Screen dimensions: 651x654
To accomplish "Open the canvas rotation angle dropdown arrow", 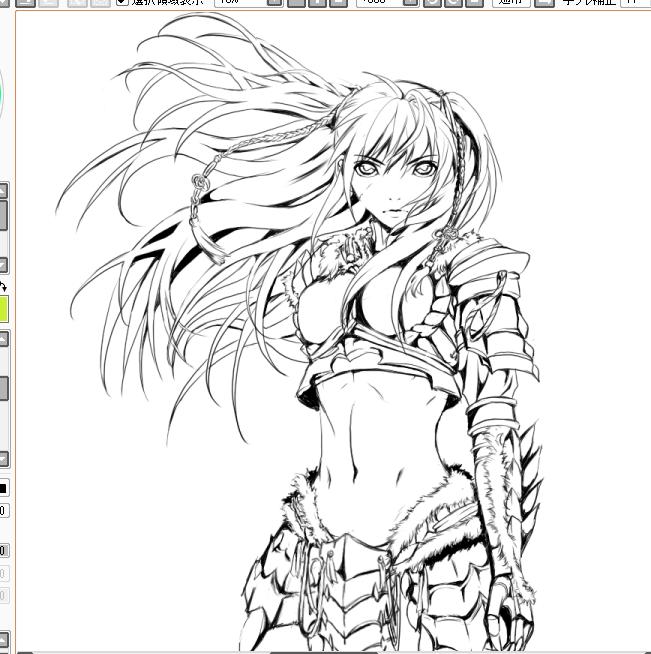I will [411, 2].
